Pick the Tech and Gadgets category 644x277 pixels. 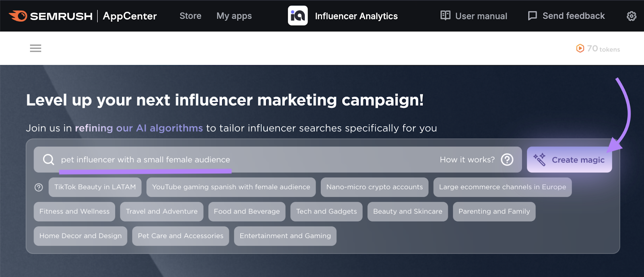tap(326, 211)
